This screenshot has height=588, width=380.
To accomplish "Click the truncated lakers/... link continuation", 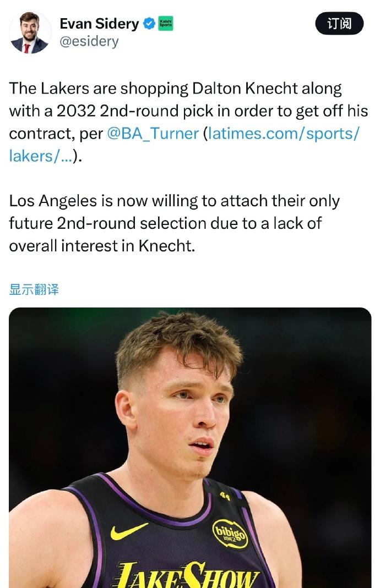I will click(x=41, y=156).
